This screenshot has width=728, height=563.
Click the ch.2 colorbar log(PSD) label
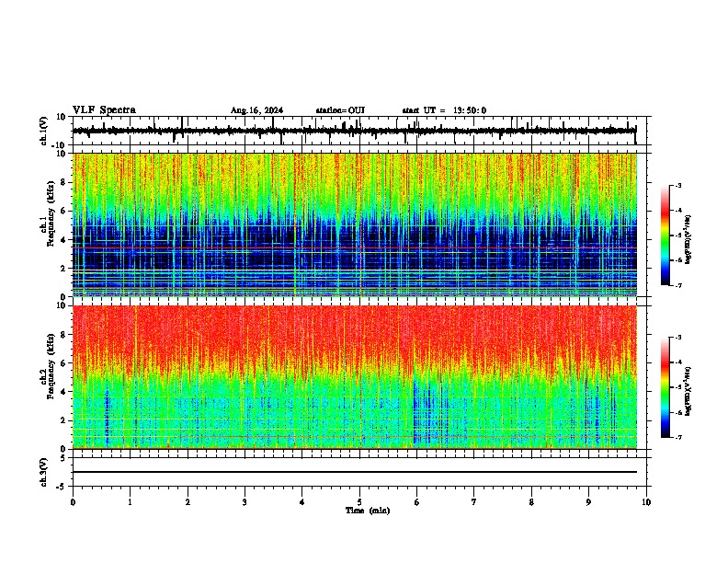tap(688, 390)
